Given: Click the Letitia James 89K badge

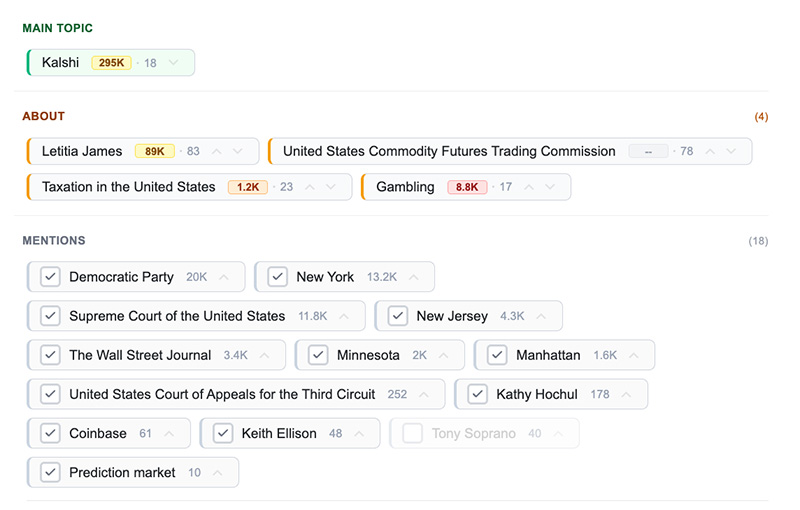Looking at the screenshot, I should pos(155,151).
